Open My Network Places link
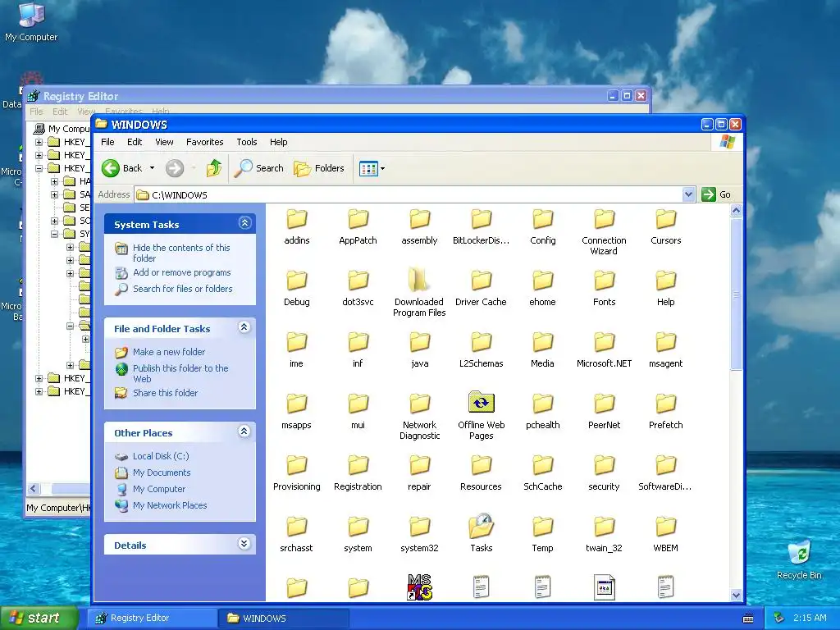The width and height of the screenshot is (840, 630). point(170,505)
